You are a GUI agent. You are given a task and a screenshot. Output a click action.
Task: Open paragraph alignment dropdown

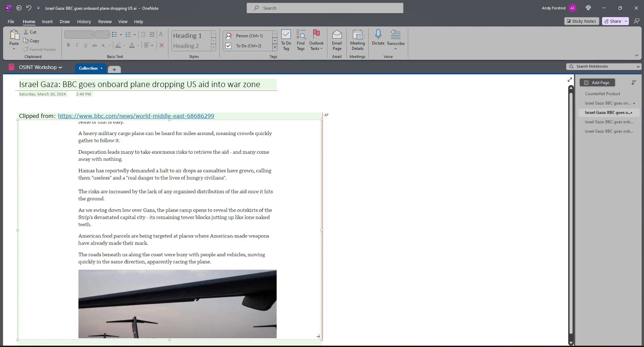149,45
